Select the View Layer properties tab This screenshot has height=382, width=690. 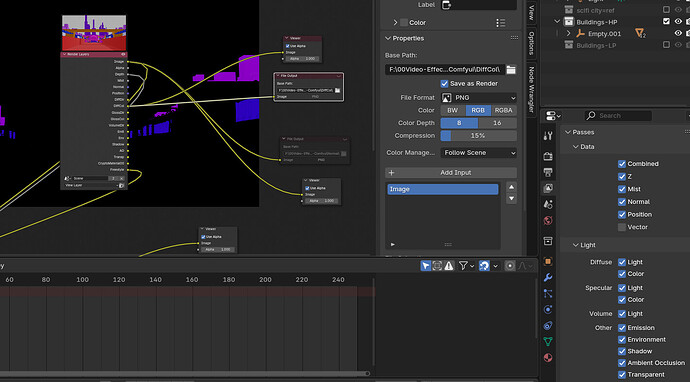tap(548, 188)
